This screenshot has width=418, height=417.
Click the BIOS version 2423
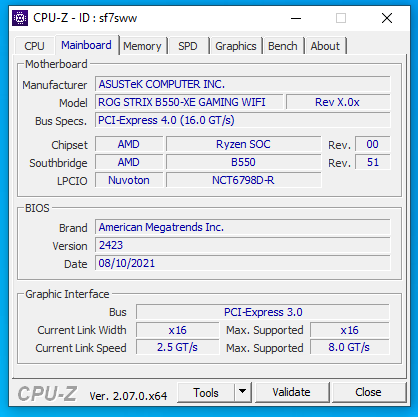243,245
